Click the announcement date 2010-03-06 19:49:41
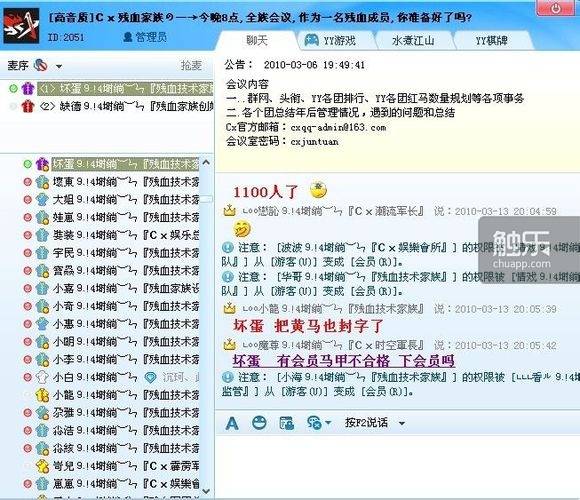This screenshot has width=580, height=500. coord(314,65)
